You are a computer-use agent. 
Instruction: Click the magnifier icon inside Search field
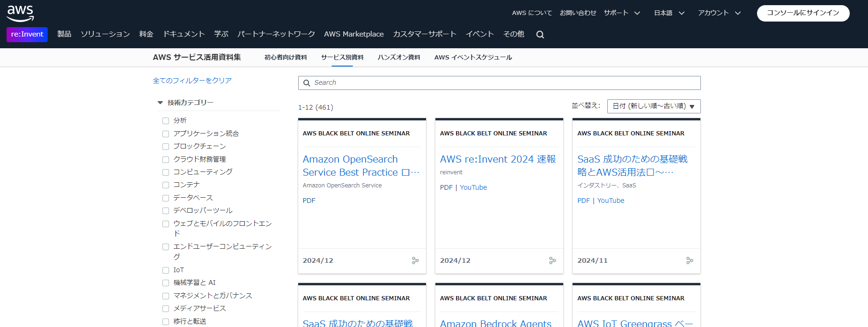[307, 83]
